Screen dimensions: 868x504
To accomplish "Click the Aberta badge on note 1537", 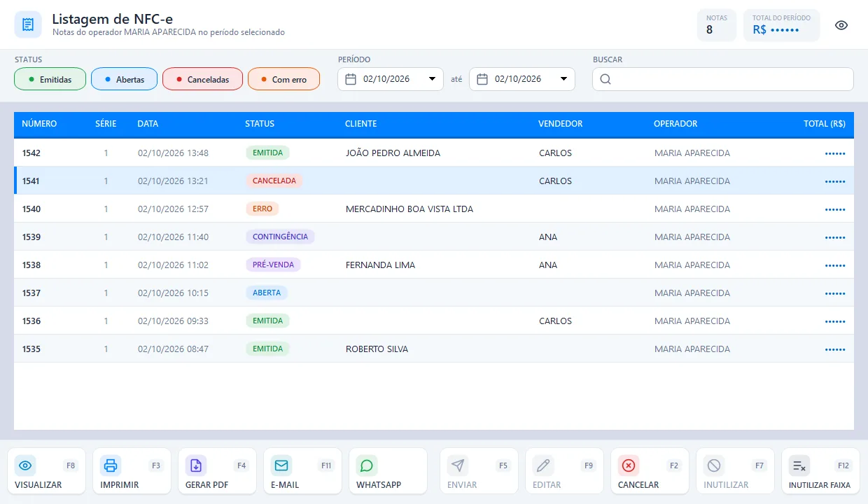I will tap(267, 293).
